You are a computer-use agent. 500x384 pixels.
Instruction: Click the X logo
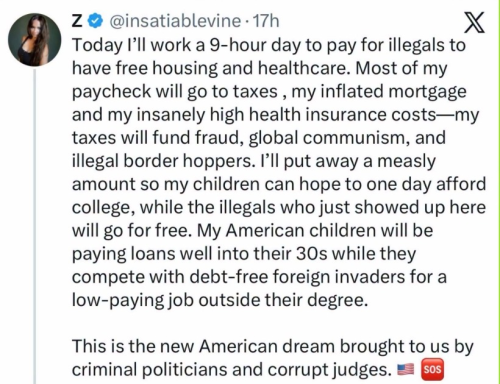tap(474, 22)
